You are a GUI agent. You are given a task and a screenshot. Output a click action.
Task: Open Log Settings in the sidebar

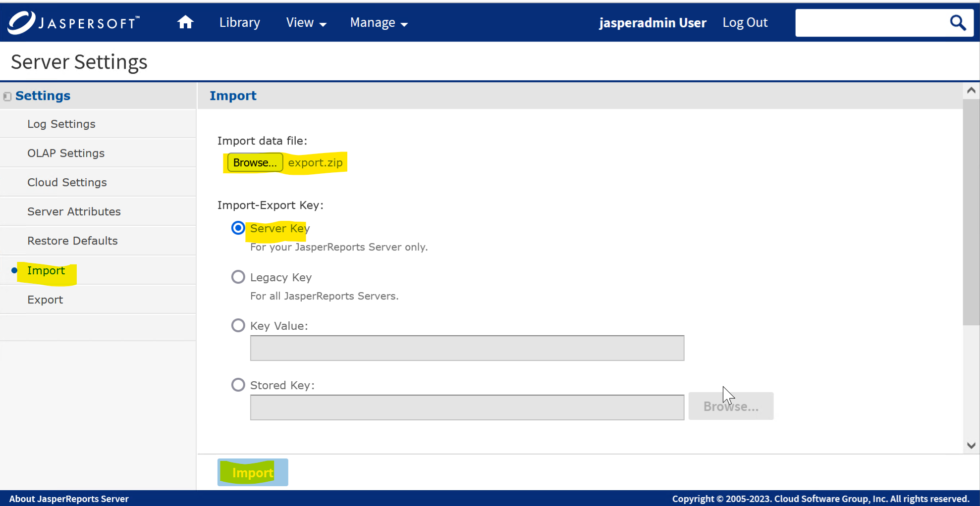(x=61, y=124)
